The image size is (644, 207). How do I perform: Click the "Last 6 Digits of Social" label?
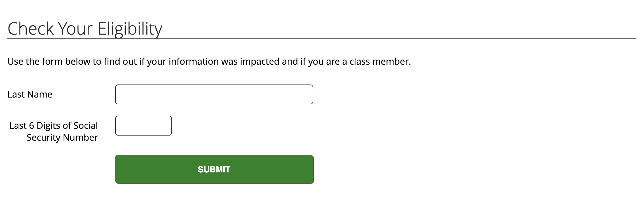[x=54, y=125]
